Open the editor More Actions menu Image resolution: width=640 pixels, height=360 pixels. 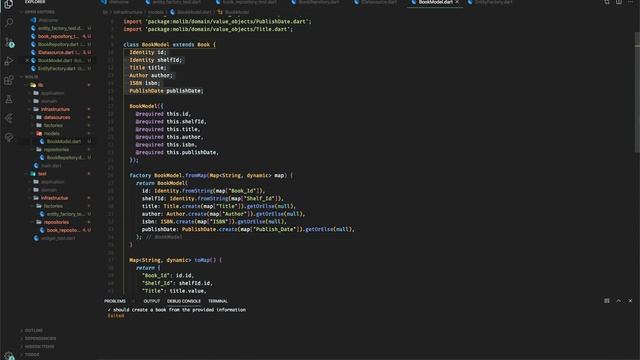pos(631,2)
